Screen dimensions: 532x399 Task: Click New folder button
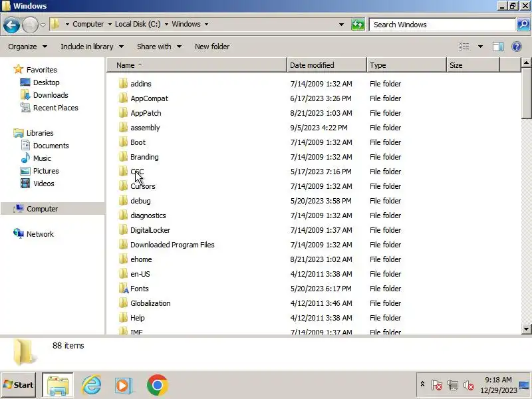[212, 47]
